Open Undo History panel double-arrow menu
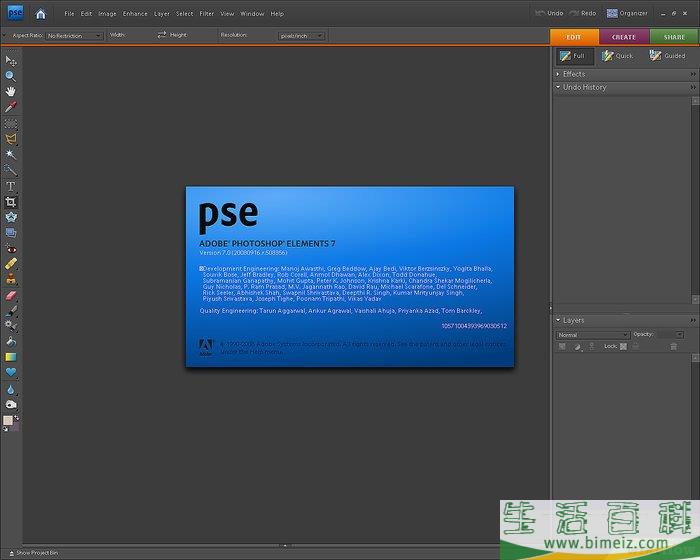The height and width of the screenshot is (560, 700). click(693, 87)
